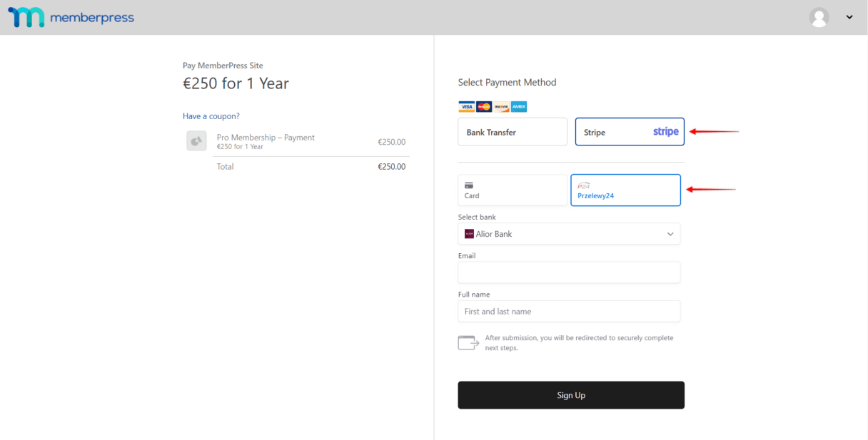Click the Visa card icon
This screenshot has height=440, width=868.
(466, 107)
